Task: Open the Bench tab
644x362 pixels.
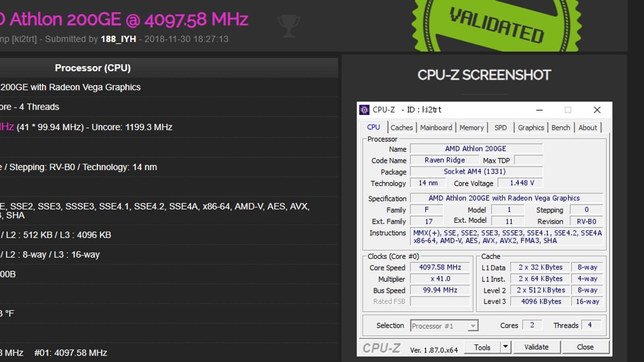Action: [561, 127]
